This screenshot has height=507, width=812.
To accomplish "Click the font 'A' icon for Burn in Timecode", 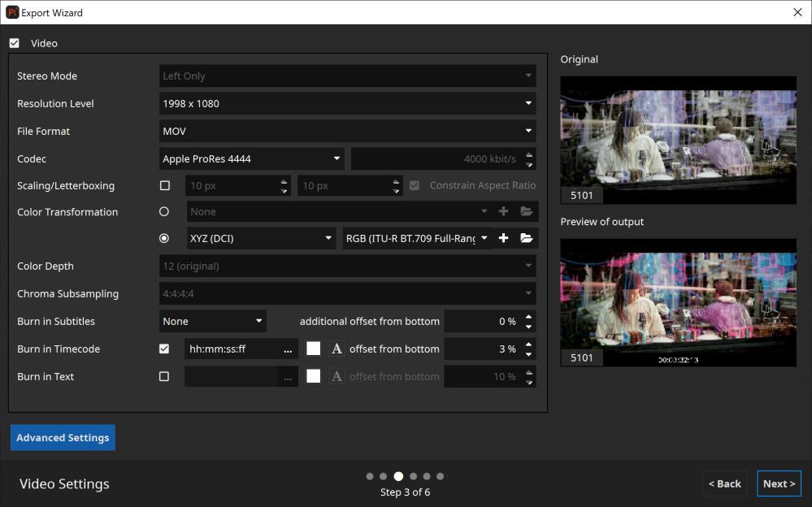I will tap(337, 349).
